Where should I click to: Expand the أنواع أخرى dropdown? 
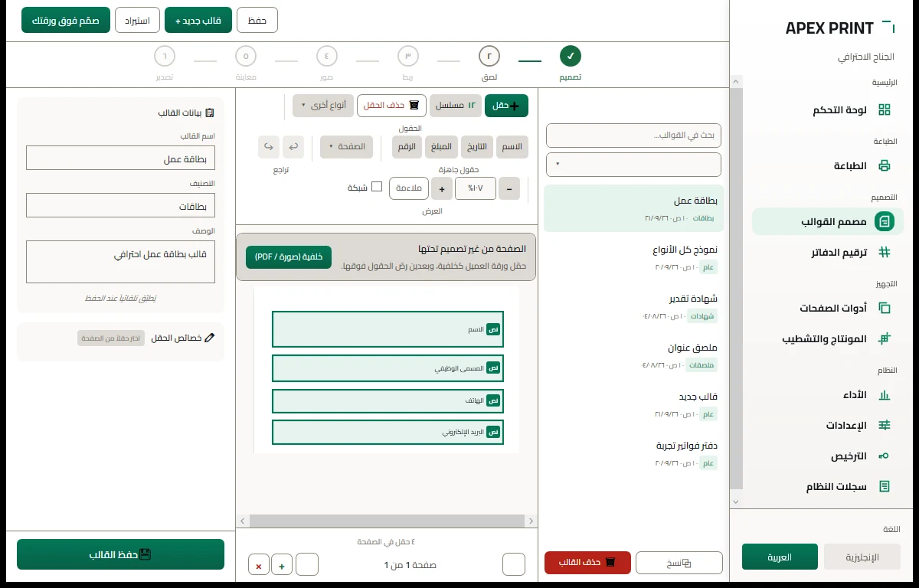(x=322, y=106)
